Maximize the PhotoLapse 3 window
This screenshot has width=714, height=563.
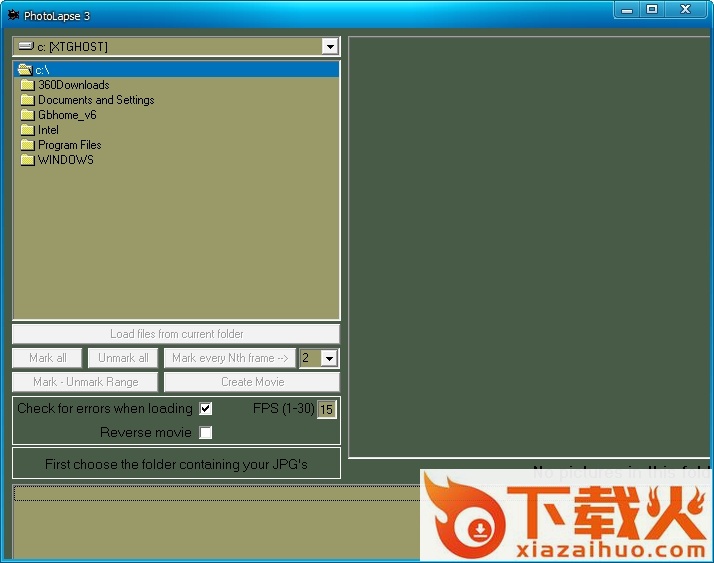tap(652, 10)
